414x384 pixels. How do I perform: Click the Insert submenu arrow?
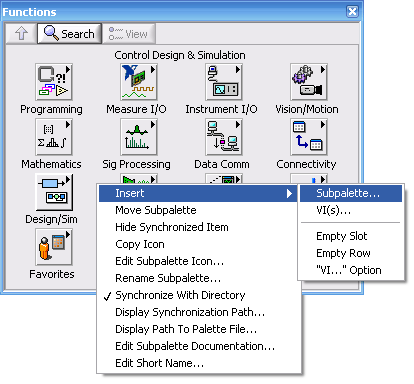289,193
